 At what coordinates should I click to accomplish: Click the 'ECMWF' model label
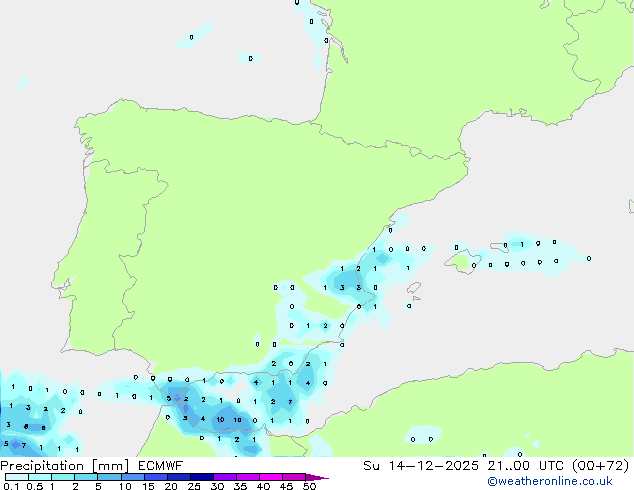(161, 466)
